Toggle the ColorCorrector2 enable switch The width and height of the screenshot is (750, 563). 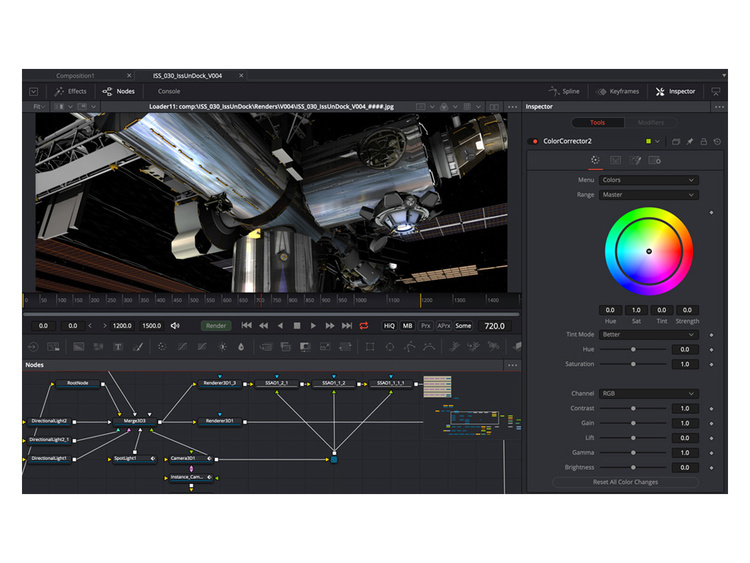pos(535,141)
